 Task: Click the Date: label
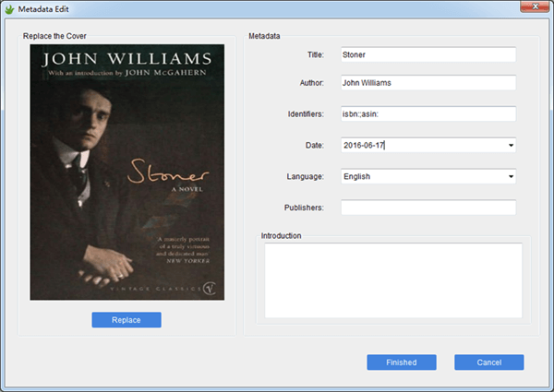[x=315, y=146]
